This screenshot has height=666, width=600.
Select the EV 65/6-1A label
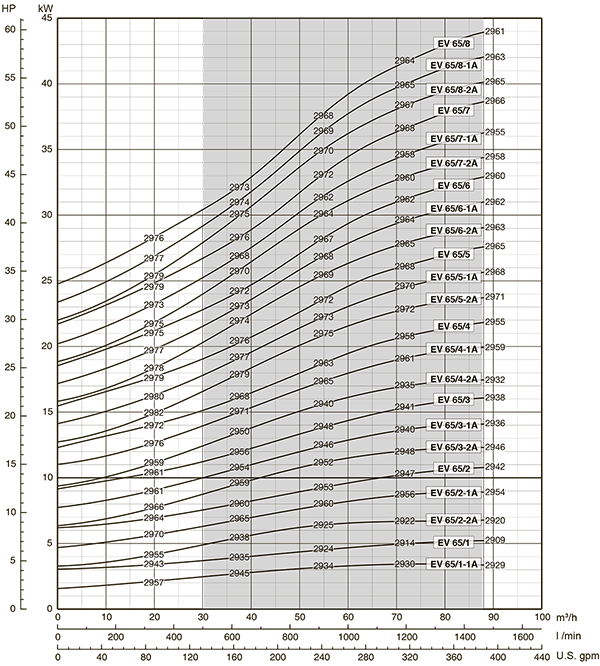454,209
